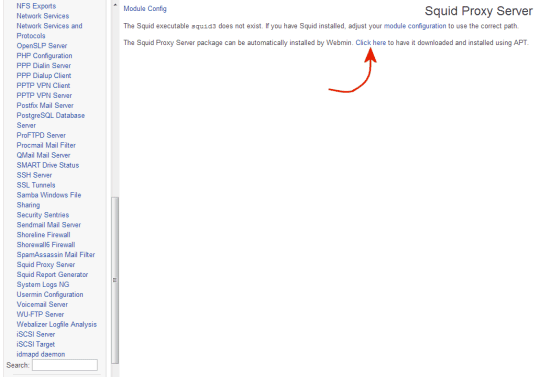Screen dimensions: 550x377
Task: Open Usermin Configuration module
Action: pyautogui.click(x=50, y=294)
